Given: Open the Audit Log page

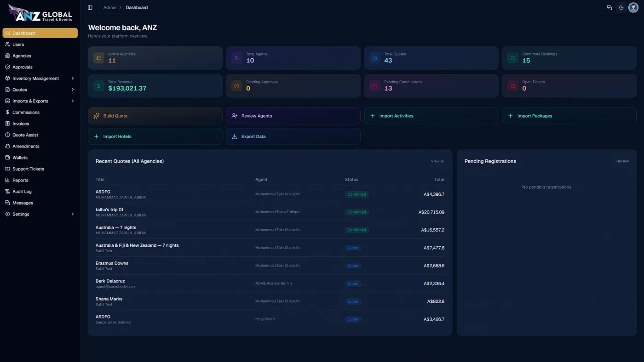Looking at the screenshot, I should (40, 192).
